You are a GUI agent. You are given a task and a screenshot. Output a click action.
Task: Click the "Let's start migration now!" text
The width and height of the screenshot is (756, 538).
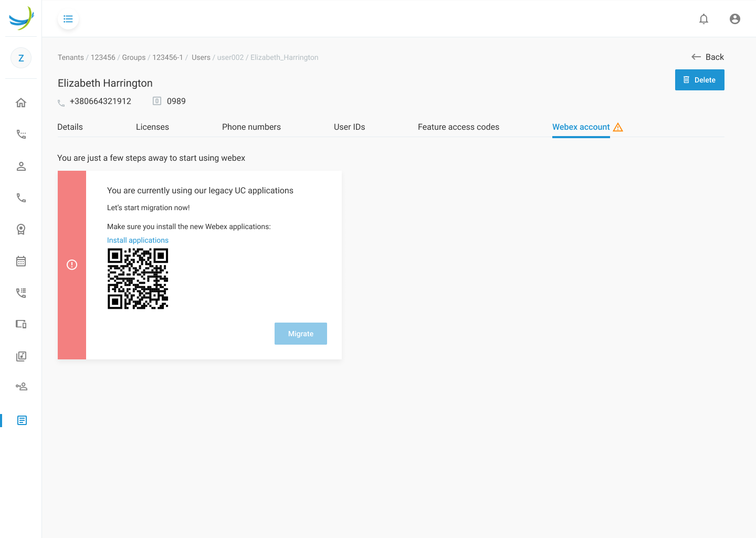coord(149,208)
